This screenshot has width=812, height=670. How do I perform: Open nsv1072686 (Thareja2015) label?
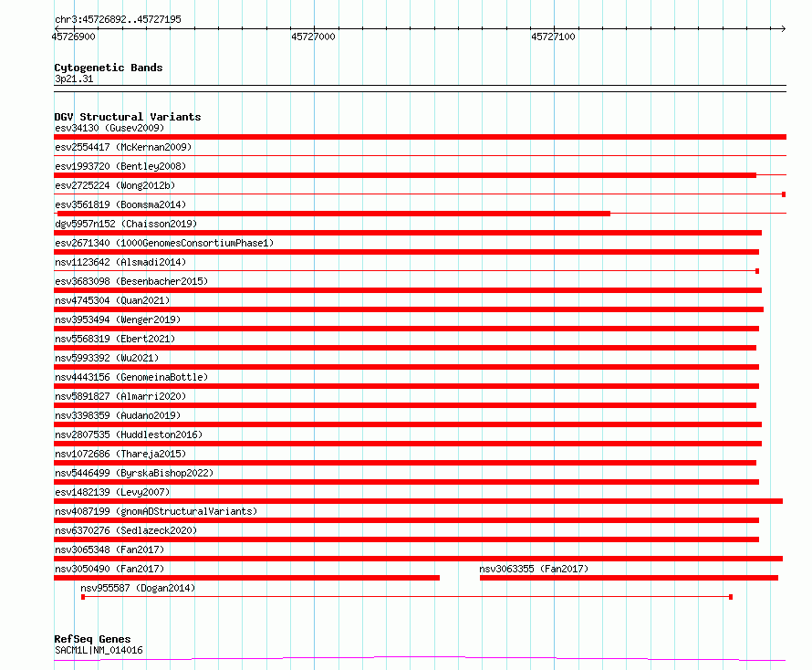tap(120, 454)
